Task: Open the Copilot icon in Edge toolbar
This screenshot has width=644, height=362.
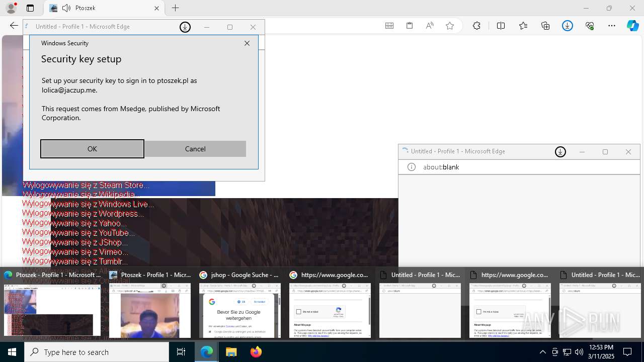Action: pos(632,26)
